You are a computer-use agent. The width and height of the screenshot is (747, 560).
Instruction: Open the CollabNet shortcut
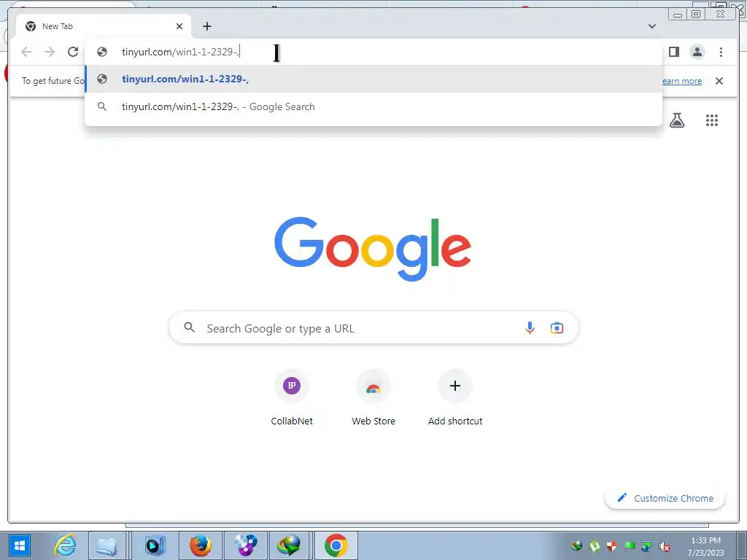pos(292,397)
